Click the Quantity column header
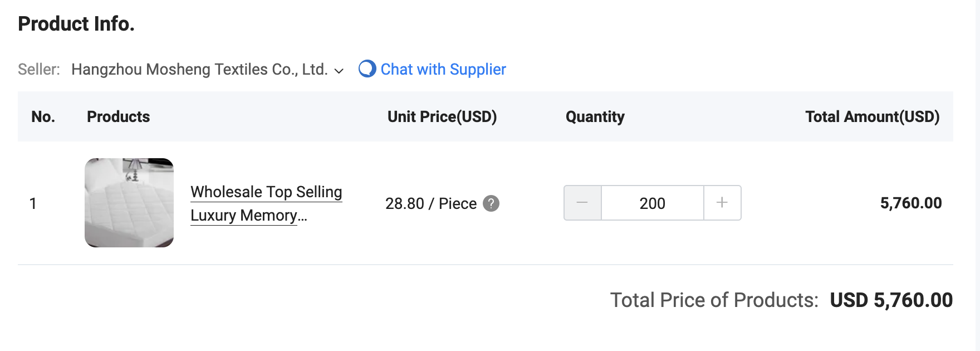Screen dimensions: 980x351 [595, 116]
